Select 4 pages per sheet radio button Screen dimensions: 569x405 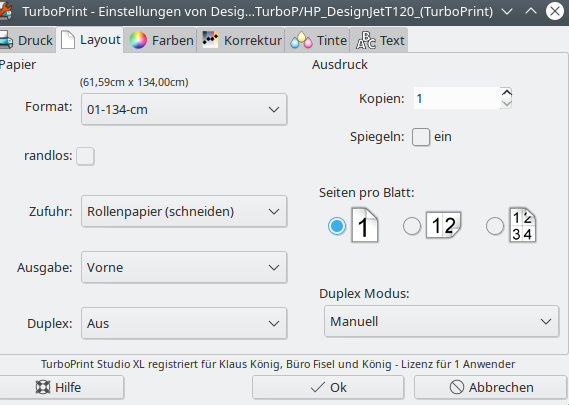[x=495, y=226]
